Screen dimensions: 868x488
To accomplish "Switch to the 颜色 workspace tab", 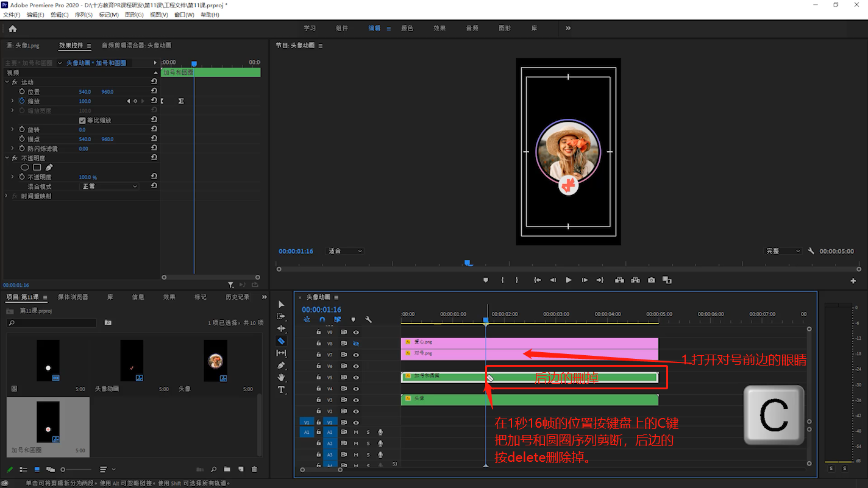I will (x=407, y=28).
